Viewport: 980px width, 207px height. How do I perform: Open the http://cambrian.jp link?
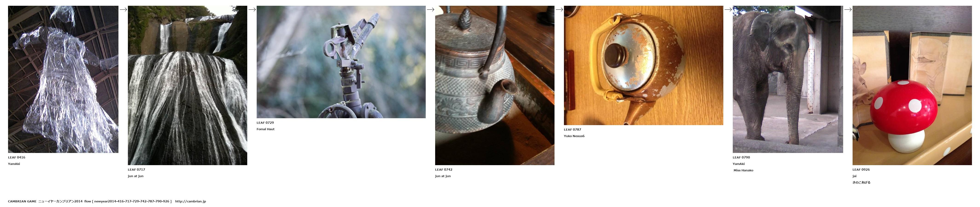point(190,201)
